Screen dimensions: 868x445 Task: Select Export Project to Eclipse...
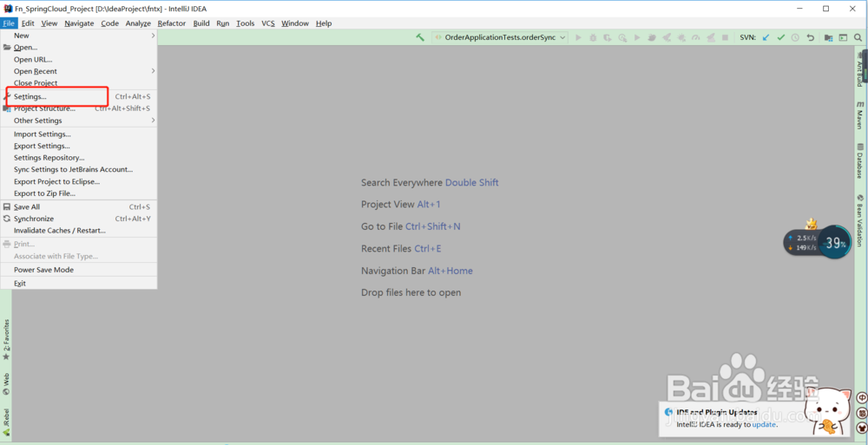tap(79, 181)
